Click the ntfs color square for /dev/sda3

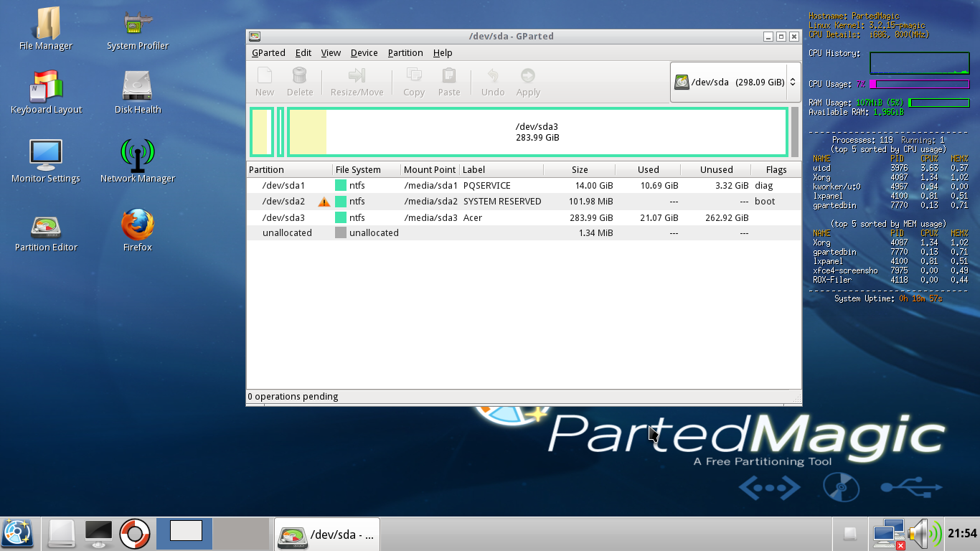point(341,218)
